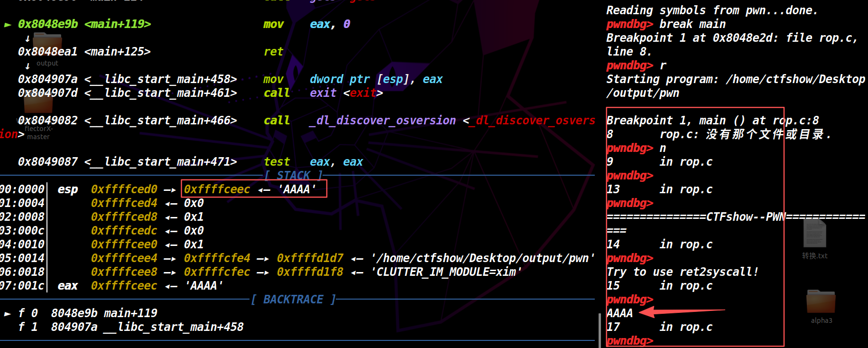
Task: Click the frame arrow beside f 0 backtrace
Action: 8,314
